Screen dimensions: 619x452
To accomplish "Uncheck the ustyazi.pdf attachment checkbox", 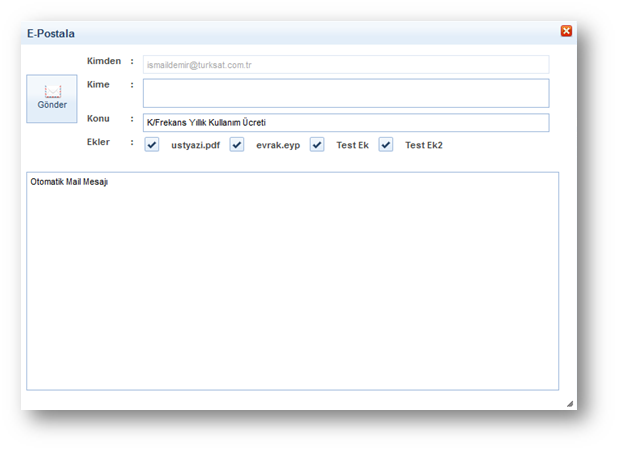I will tap(152, 144).
